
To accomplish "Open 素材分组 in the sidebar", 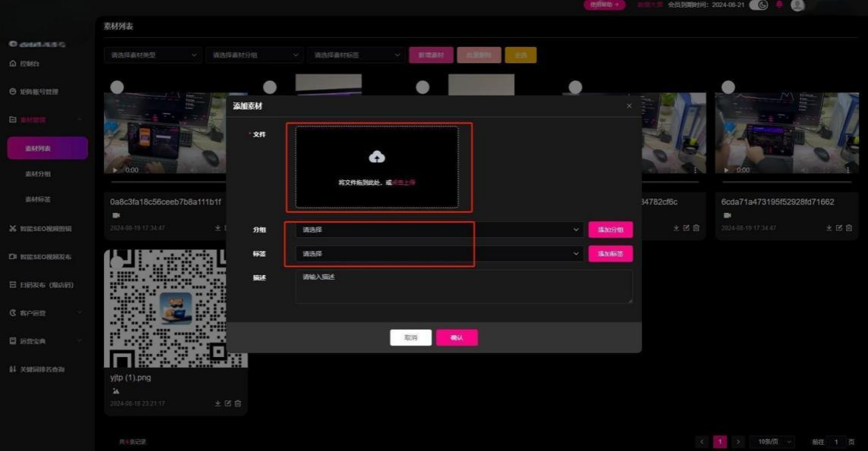I will 38,174.
